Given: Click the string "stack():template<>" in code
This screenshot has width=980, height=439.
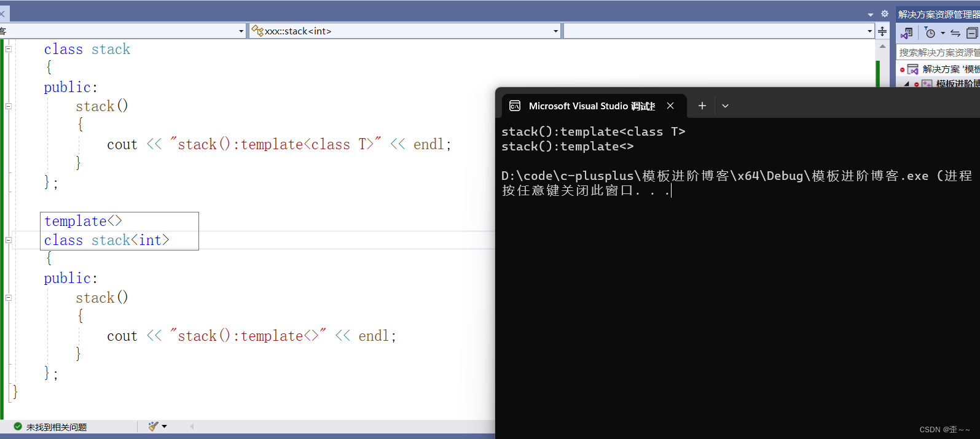Looking at the screenshot, I should point(248,336).
